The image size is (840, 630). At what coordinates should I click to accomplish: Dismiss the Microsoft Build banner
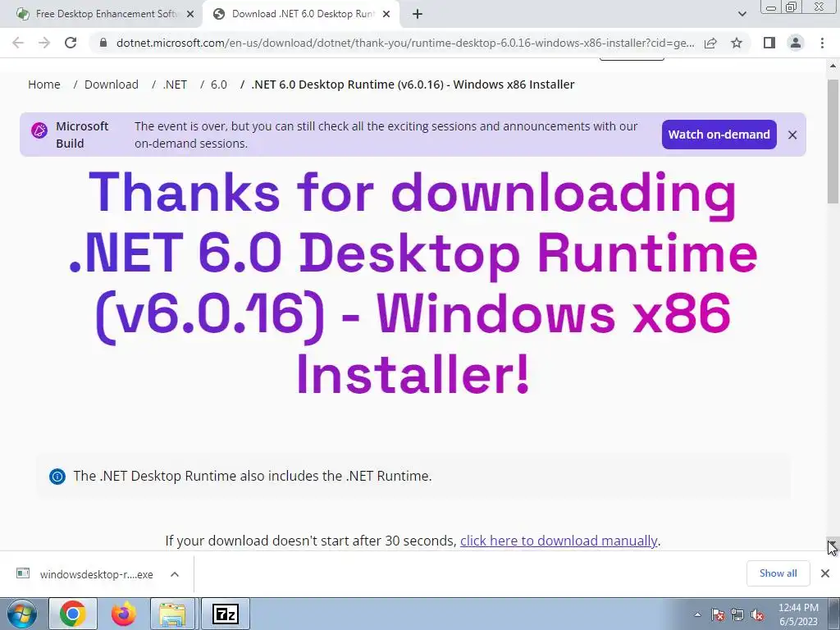point(792,135)
